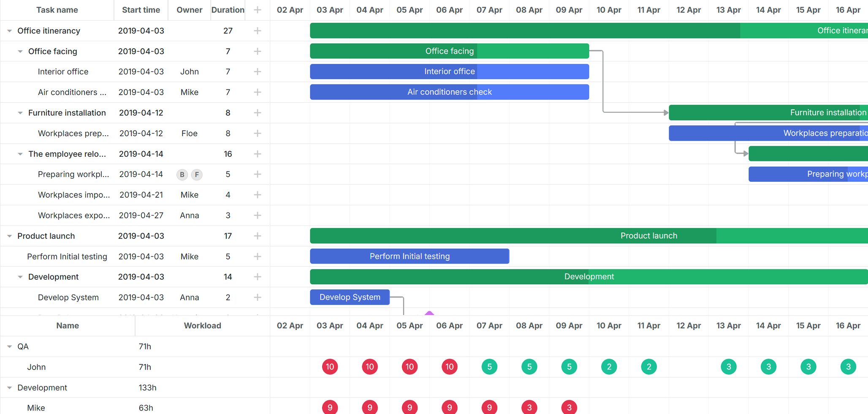This screenshot has height=414, width=868.
Task: Sort by Duration column header
Action: coord(228,10)
